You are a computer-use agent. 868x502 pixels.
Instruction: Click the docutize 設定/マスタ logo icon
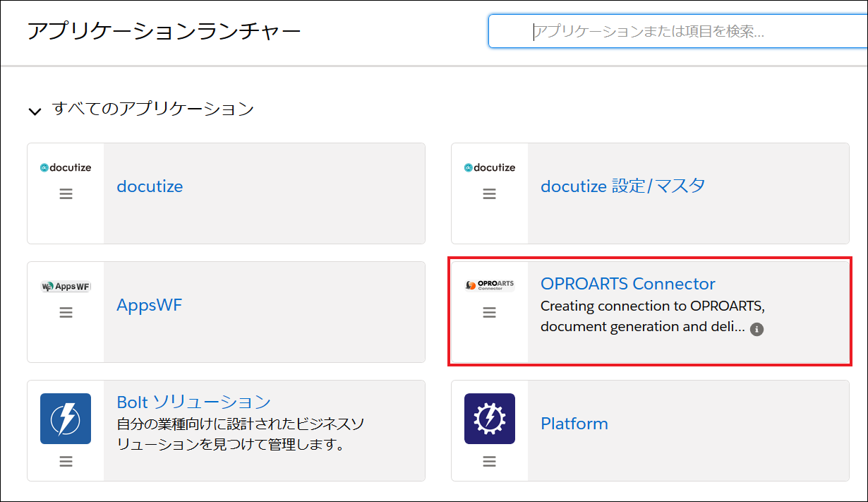pyautogui.click(x=490, y=167)
